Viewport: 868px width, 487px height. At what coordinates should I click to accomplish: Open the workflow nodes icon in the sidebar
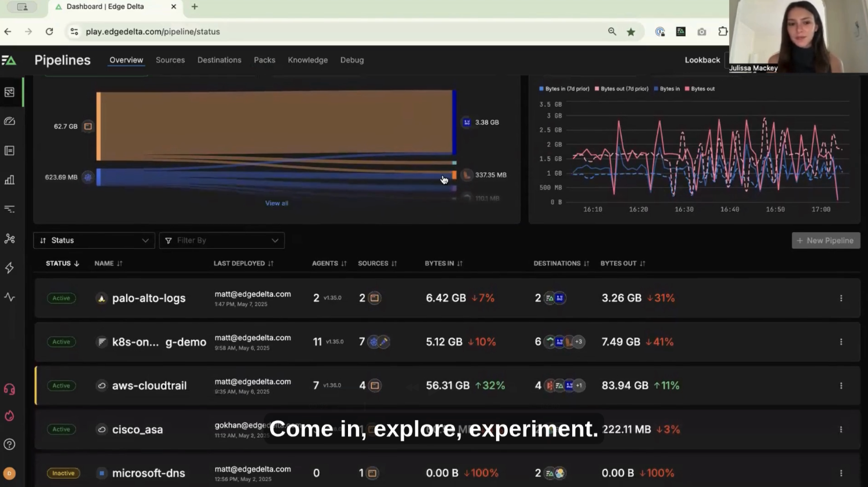tap(9, 239)
